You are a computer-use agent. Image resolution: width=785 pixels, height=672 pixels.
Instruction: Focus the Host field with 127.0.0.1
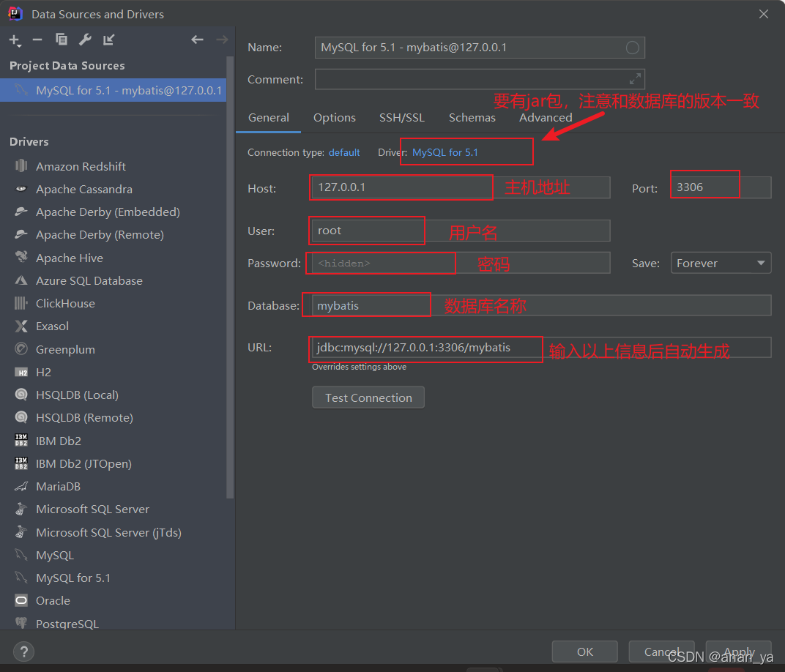click(461, 187)
